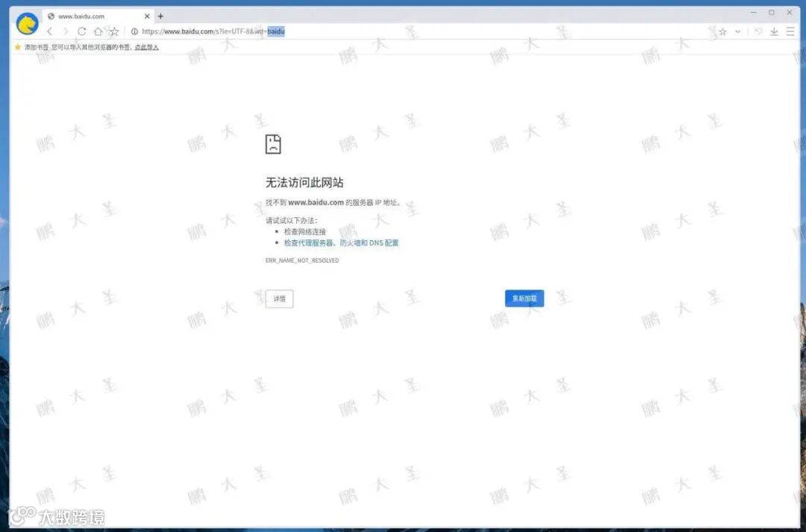Click the 添加书签 bookmark hint text

pos(37,47)
